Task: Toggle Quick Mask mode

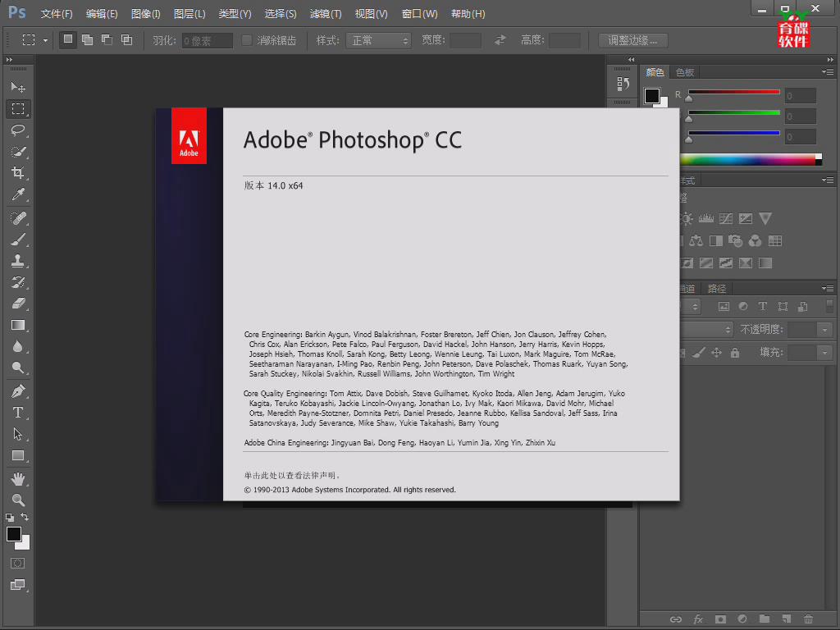Action: (x=18, y=563)
